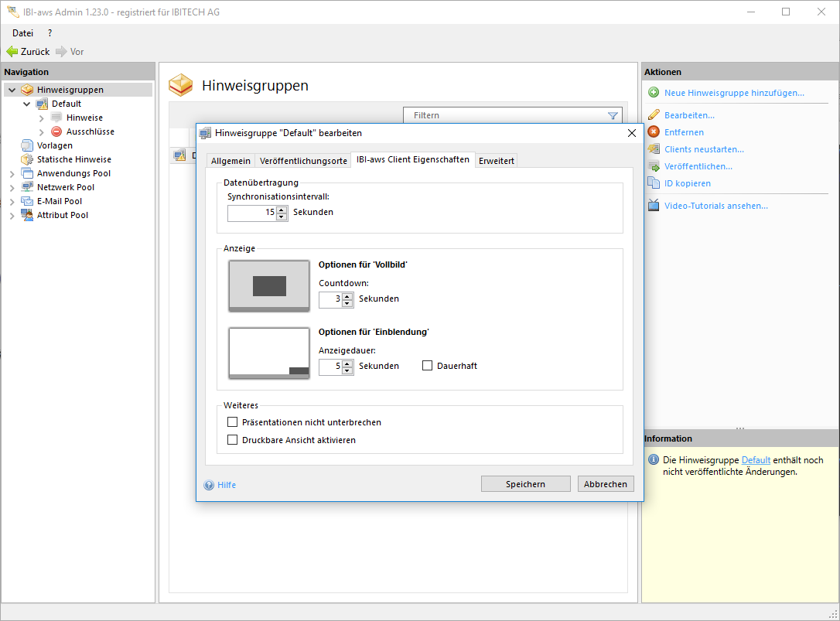
Task: Switch to the Veröffentlichungsorte tab
Action: 303,161
